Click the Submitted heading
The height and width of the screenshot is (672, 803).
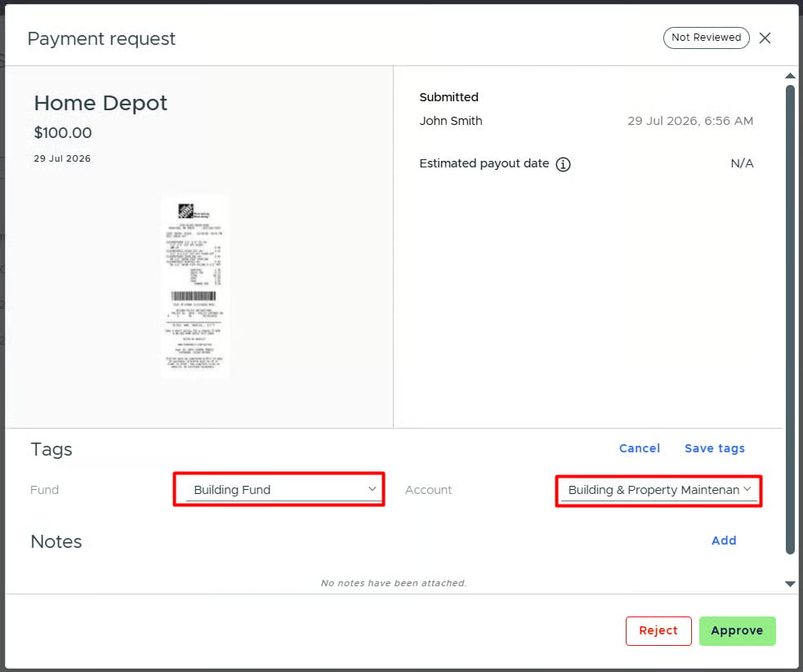coord(448,97)
